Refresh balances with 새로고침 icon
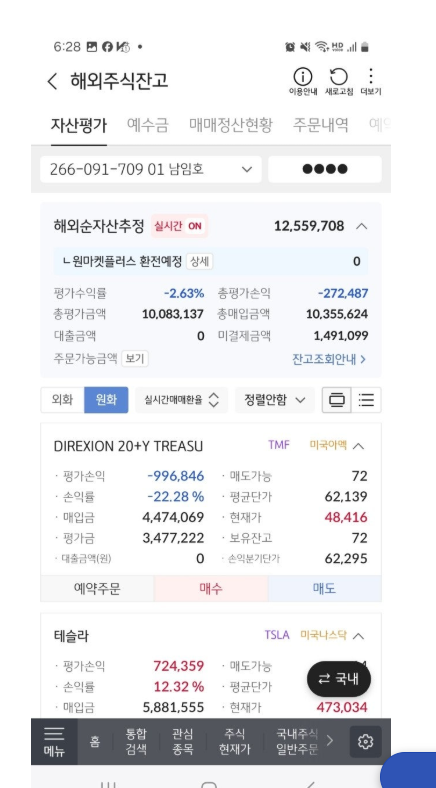This screenshot has height=788, width=436. 339,81
